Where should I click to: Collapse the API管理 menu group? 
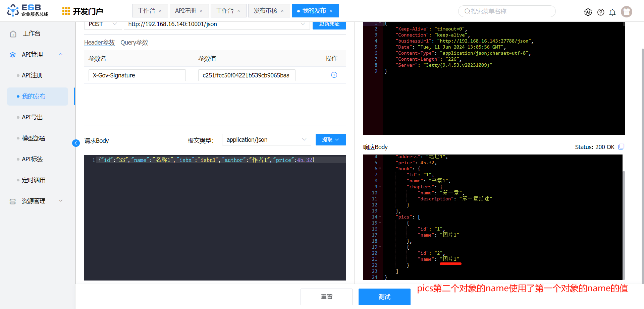tap(61, 54)
